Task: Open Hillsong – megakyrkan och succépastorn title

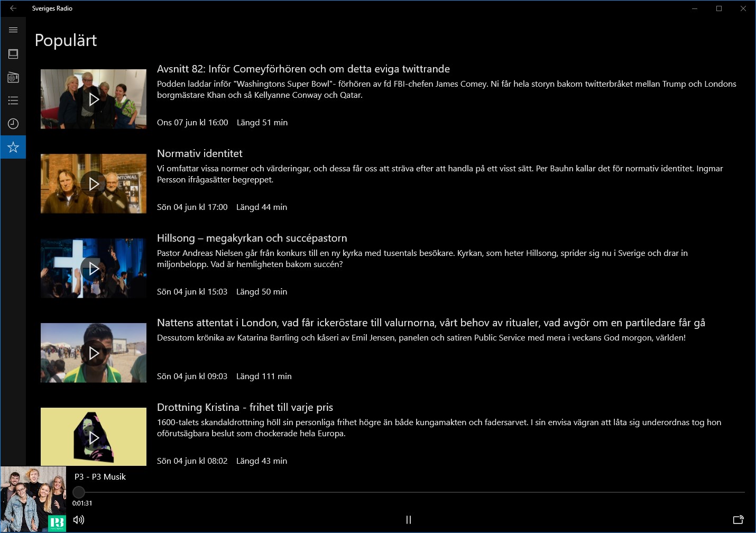Action: tap(252, 238)
